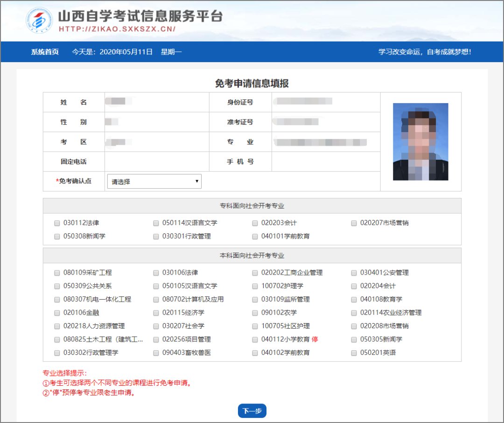This screenshot has width=504, height=423.
Task: Check the 050308新闻学 checkbox
Action: coord(57,237)
